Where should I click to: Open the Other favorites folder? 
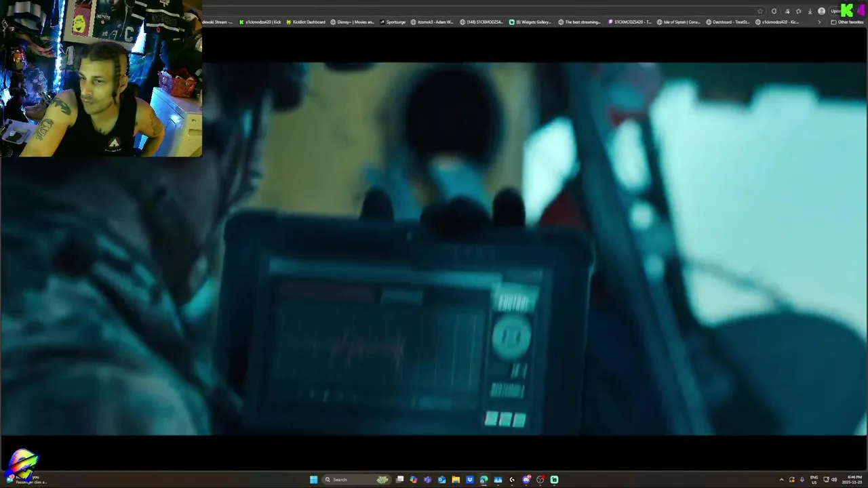coord(847,22)
